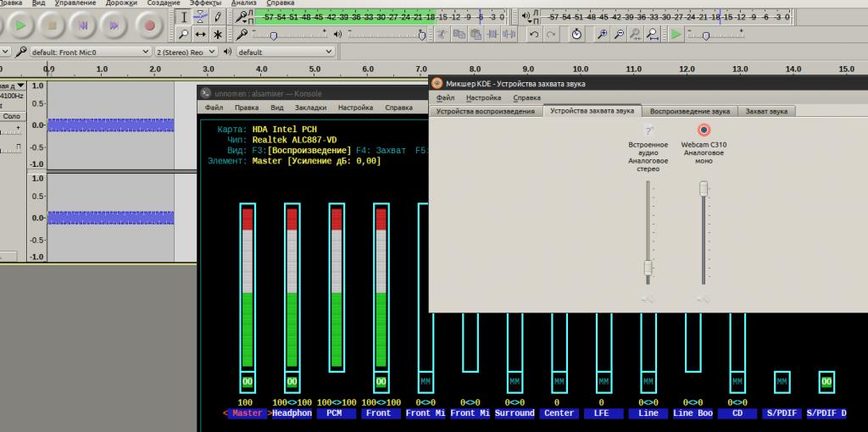Select the Zoom (magnifier) tool
868x432 pixels.
click(184, 34)
